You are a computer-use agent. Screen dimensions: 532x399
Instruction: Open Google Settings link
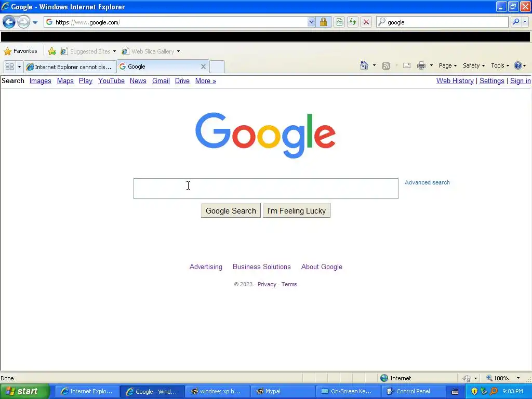[491, 81]
